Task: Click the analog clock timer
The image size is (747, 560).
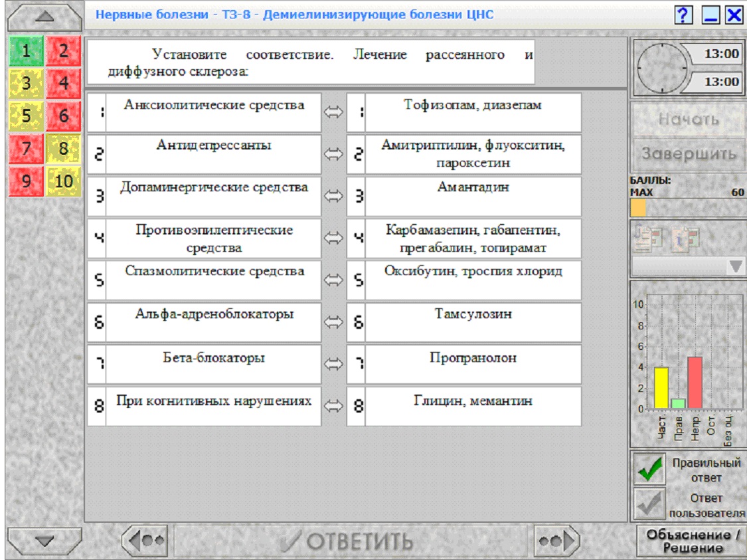Action: point(661,68)
